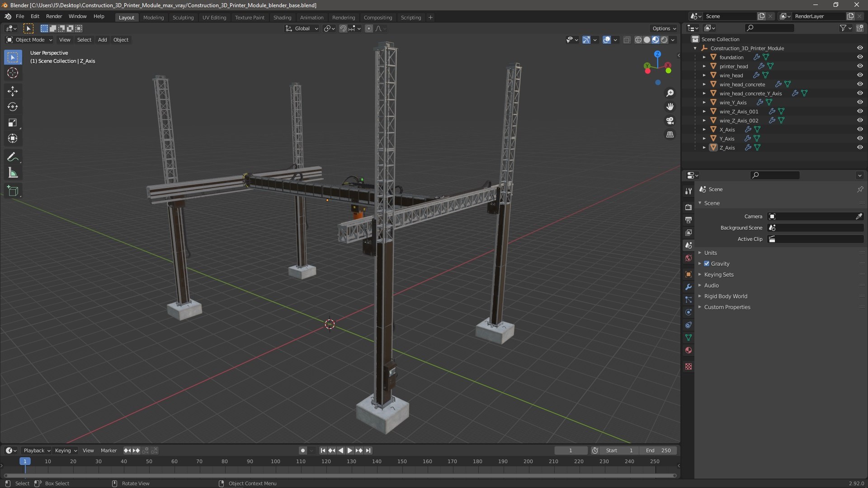The image size is (868, 488).
Task: Open the Object Data properties tab
Action: click(x=689, y=338)
